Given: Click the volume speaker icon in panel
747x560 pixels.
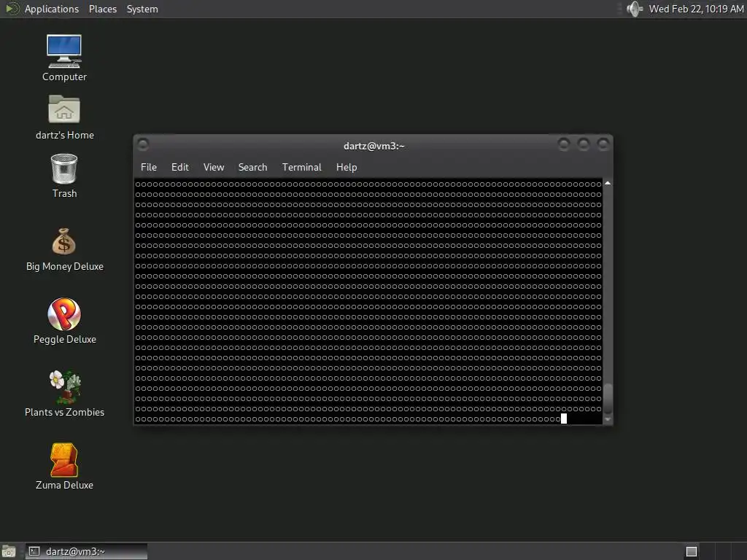Looking at the screenshot, I should (635, 9).
